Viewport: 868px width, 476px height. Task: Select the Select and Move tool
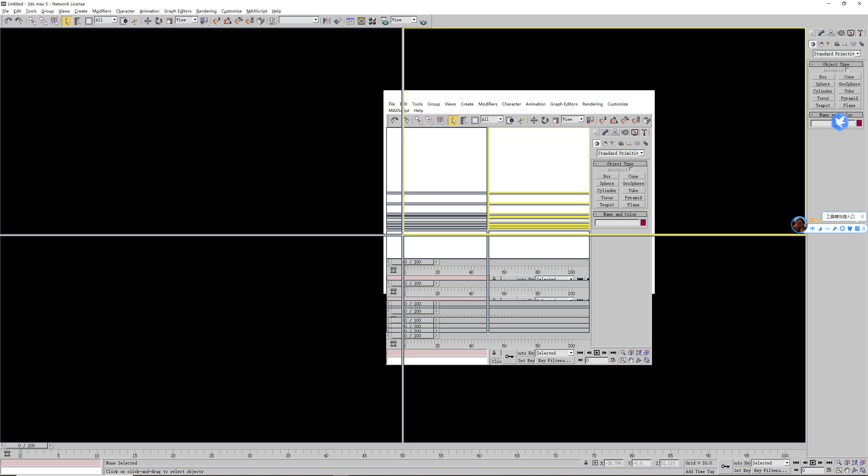[147, 21]
